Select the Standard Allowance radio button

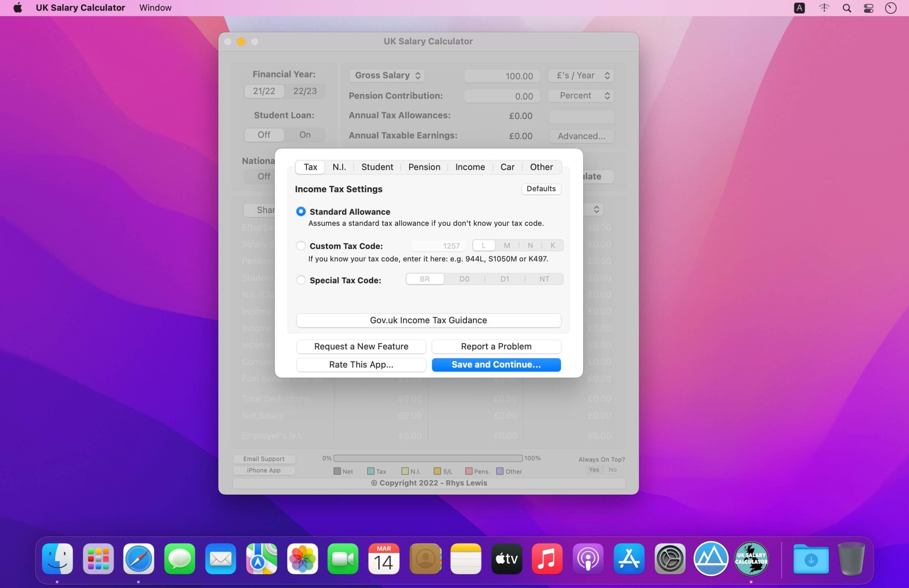pyautogui.click(x=301, y=212)
